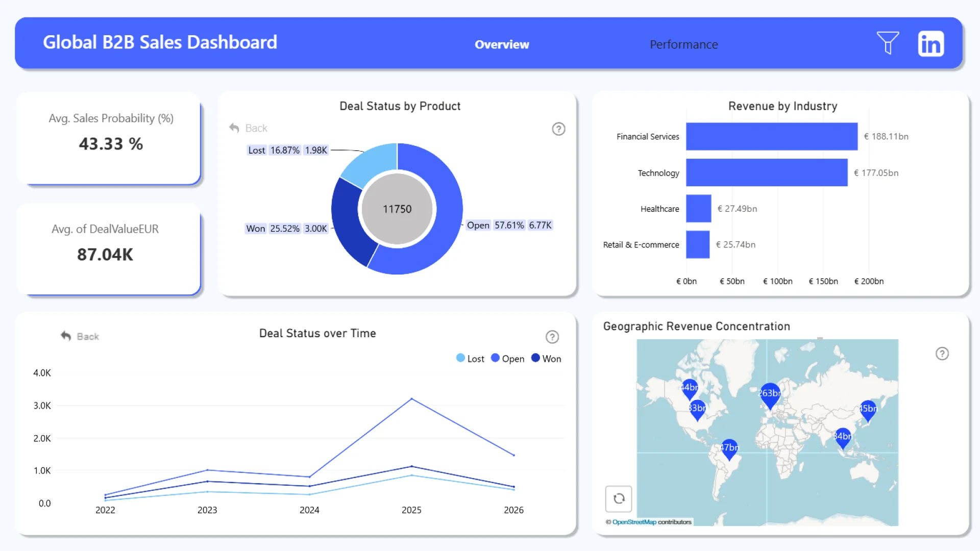Open the OpenStreetMap attribution link

pos(634,522)
